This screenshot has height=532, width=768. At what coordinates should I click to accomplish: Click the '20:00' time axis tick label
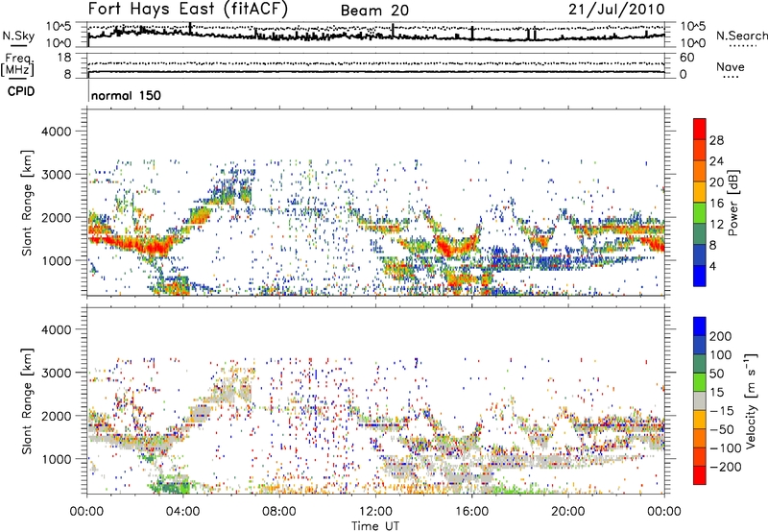[568, 512]
